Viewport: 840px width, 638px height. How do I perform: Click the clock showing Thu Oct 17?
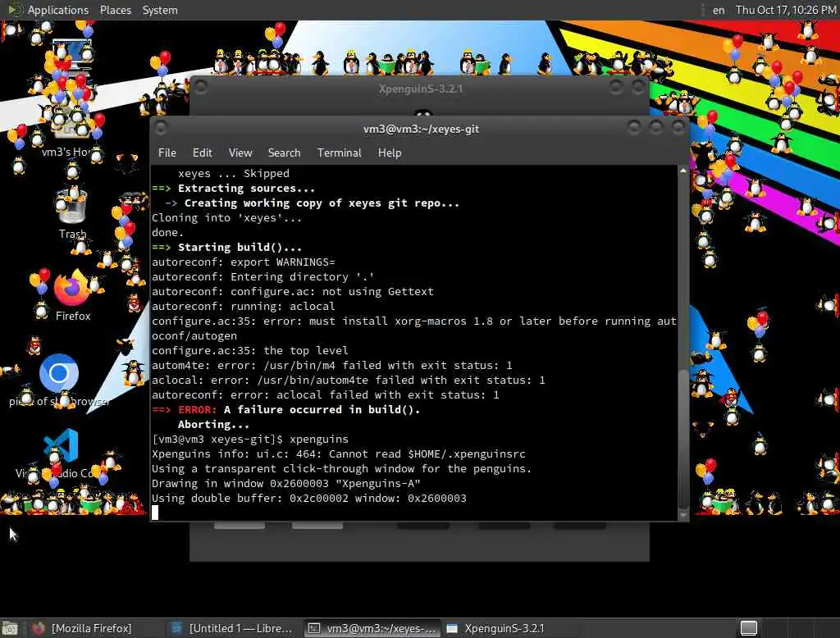(785, 10)
